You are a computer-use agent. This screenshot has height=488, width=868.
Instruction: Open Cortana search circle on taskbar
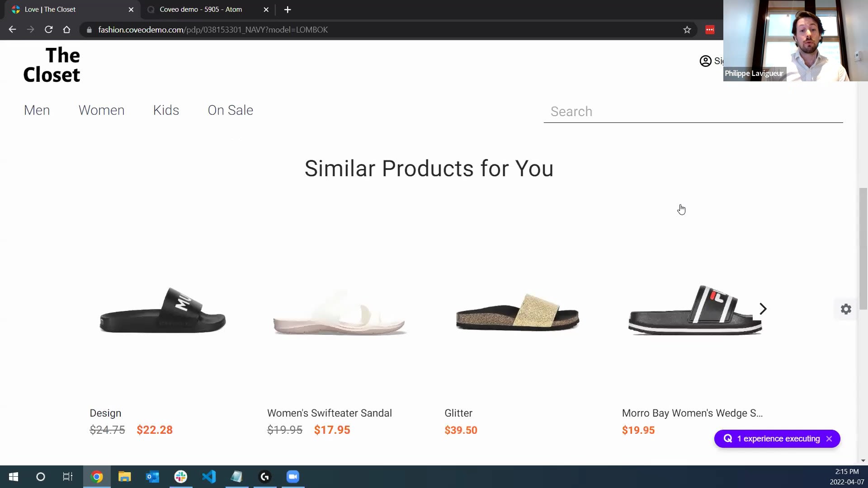41,477
